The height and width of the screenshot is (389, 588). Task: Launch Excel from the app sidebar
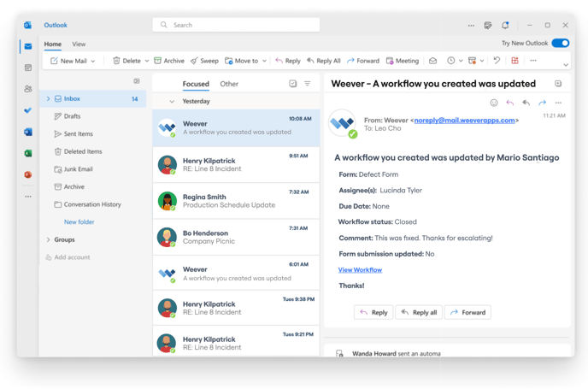tap(28, 153)
